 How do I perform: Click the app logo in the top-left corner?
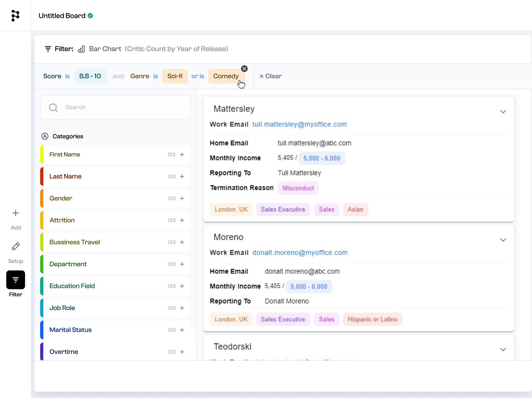click(x=15, y=15)
